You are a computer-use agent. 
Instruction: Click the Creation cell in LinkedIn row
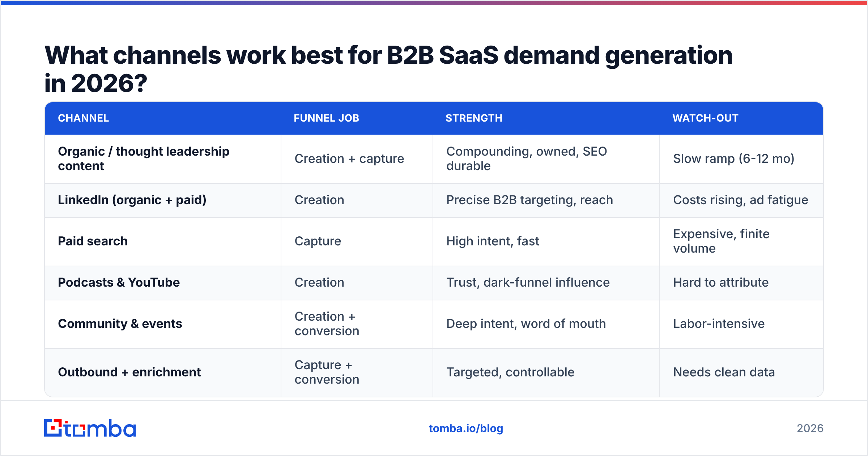[x=357, y=200]
